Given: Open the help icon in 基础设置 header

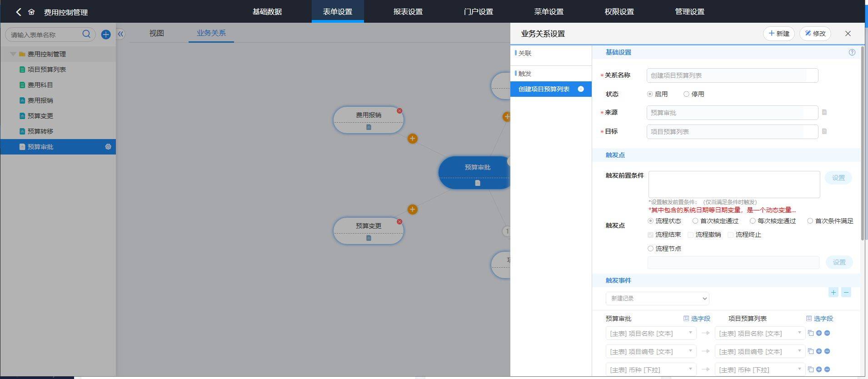Looking at the screenshot, I should pos(852,52).
